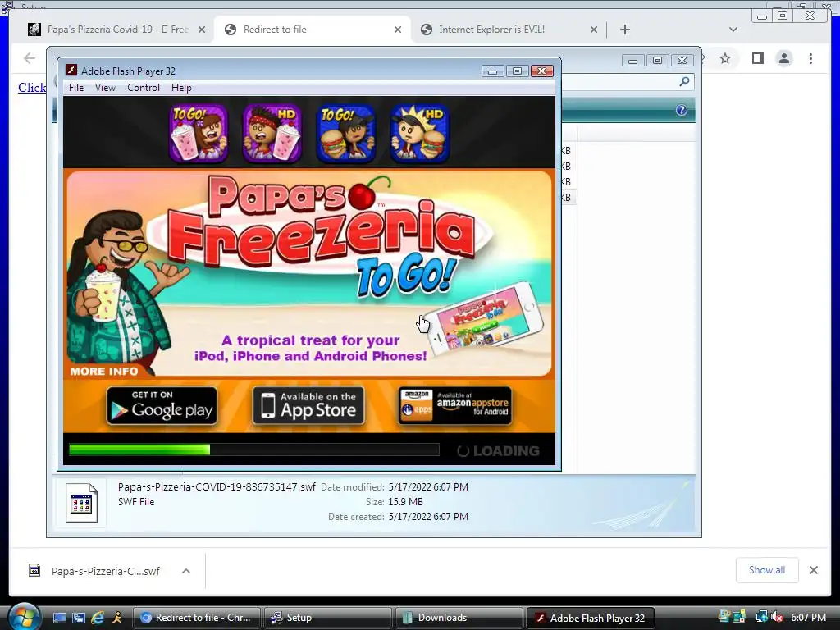Click the Amazon Appstore for Android badge
The image size is (840, 630).
454,406
